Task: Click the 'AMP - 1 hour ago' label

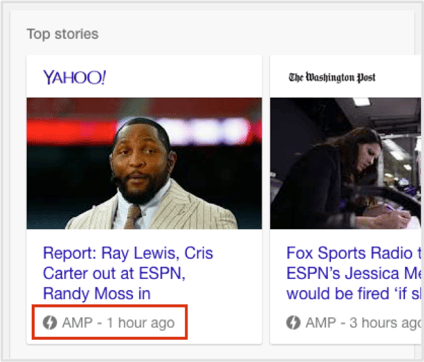Action: (x=109, y=323)
